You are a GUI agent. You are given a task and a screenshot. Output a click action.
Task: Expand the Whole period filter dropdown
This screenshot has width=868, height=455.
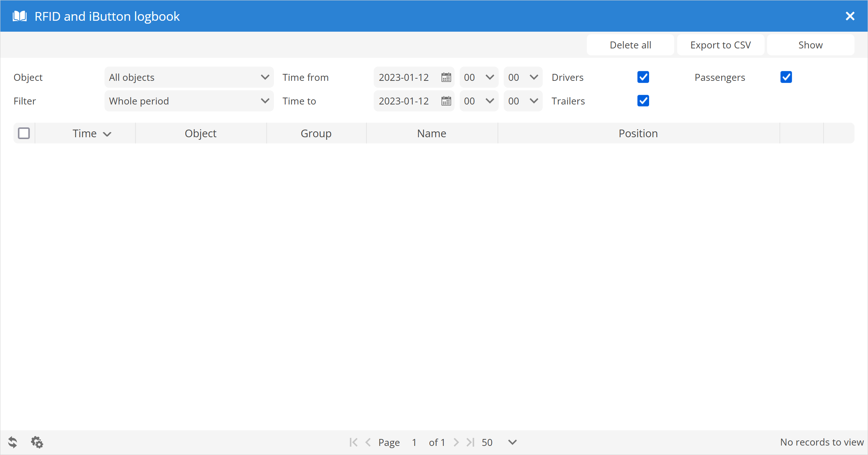tap(189, 101)
